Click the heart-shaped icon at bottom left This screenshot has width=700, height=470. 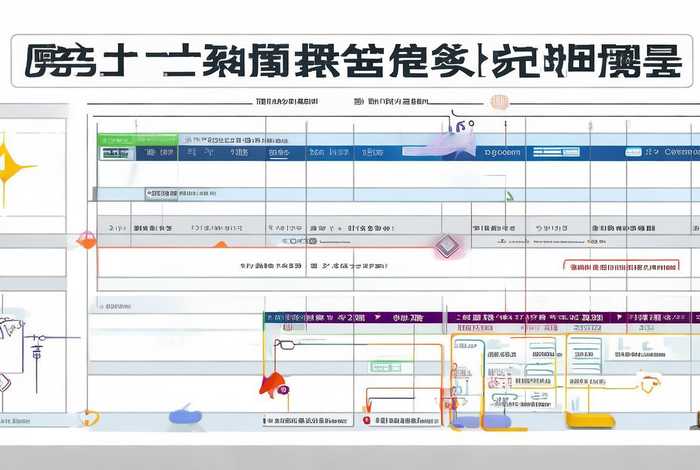pos(90,417)
